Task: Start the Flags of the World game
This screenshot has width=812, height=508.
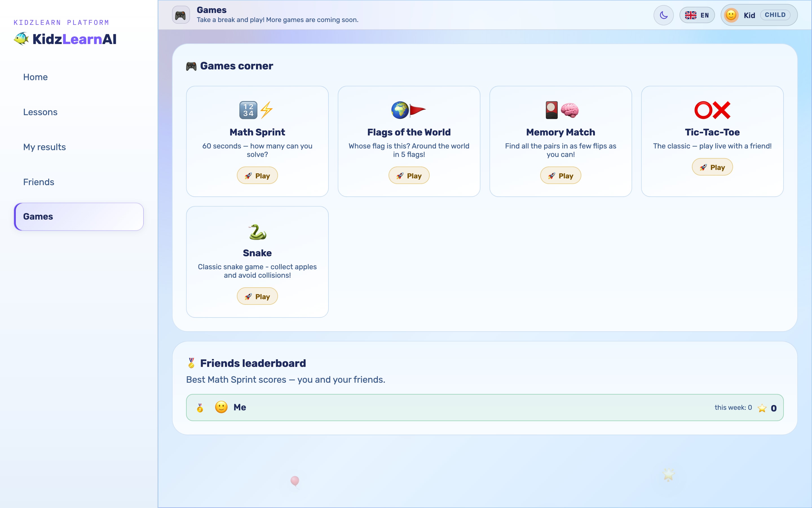Action: point(409,175)
